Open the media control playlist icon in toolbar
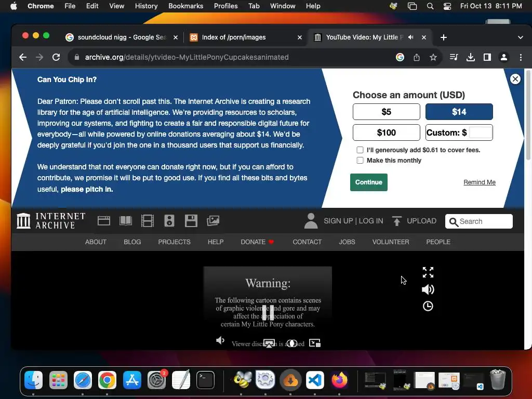The image size is (532, 399). (454, 57)
